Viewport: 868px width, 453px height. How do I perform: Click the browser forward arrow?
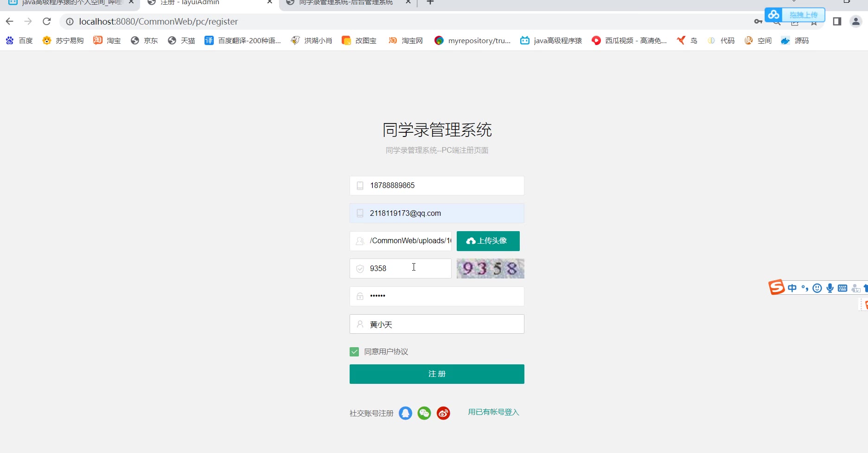click(x=28, y=21)
